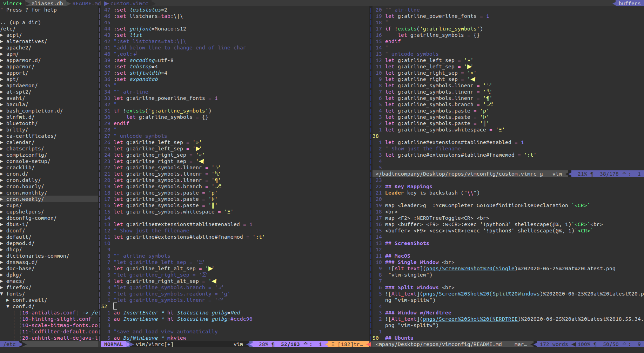Select the dictionaries-common/ folder
The image size is (644, 353).
38,256
